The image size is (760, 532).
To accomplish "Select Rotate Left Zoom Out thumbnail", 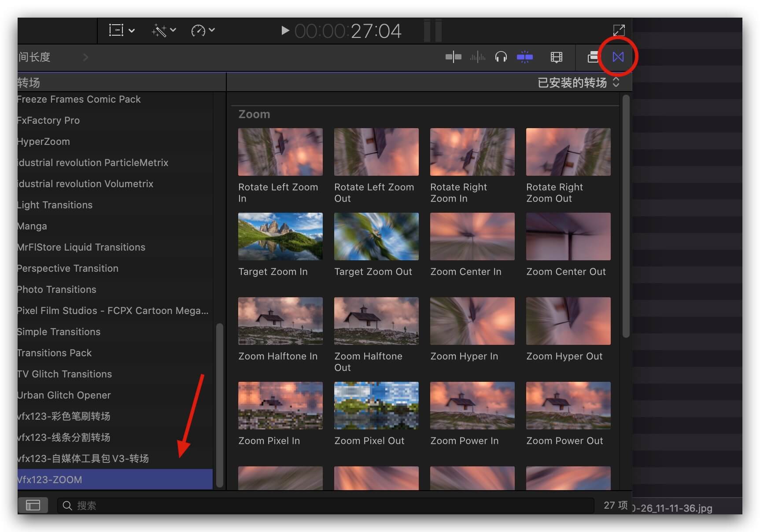I will pos(376,152).
